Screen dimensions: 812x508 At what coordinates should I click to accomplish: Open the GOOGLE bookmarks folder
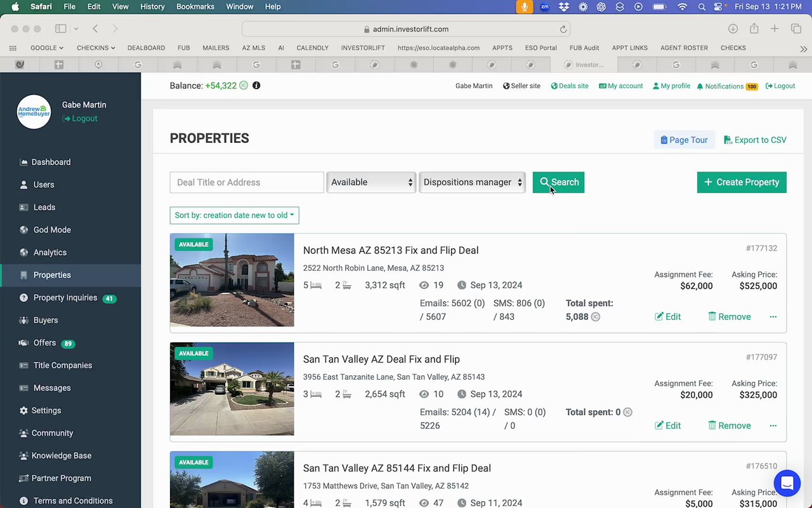coord(47,48)
